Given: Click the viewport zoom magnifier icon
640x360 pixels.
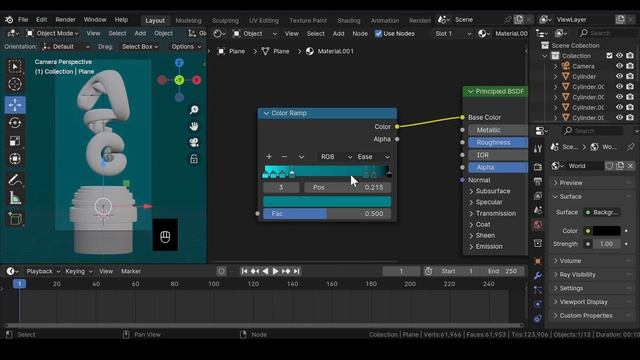Looking at the screenshot, I should point(194,110).
